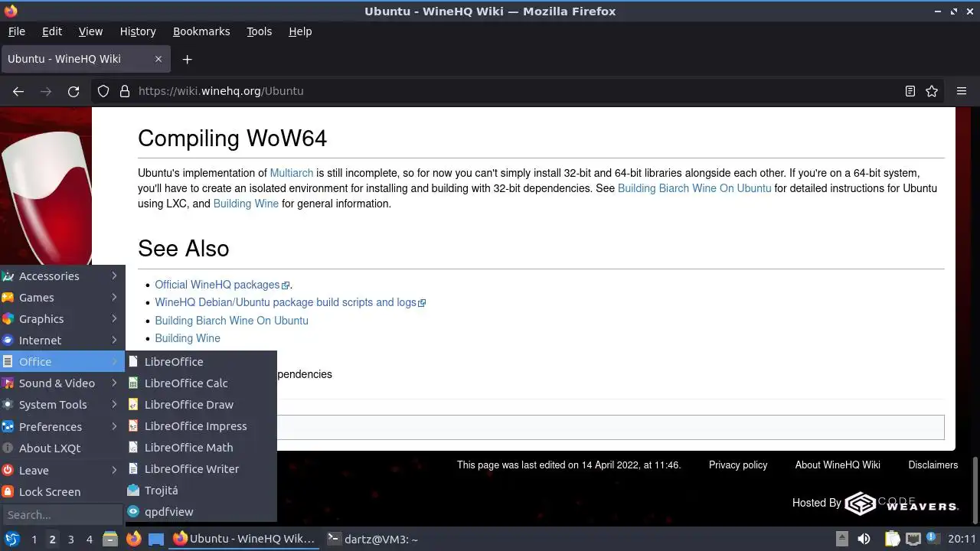Open the Firefox hamburger application menu

(x=962, y=91)
